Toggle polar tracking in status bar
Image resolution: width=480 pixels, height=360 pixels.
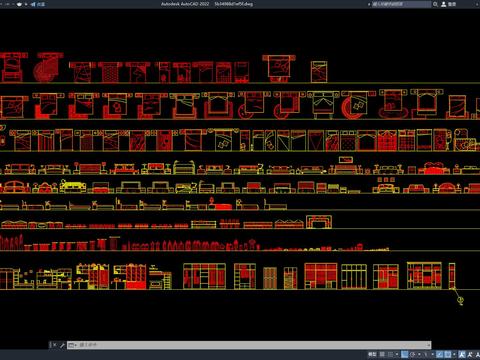413,354
